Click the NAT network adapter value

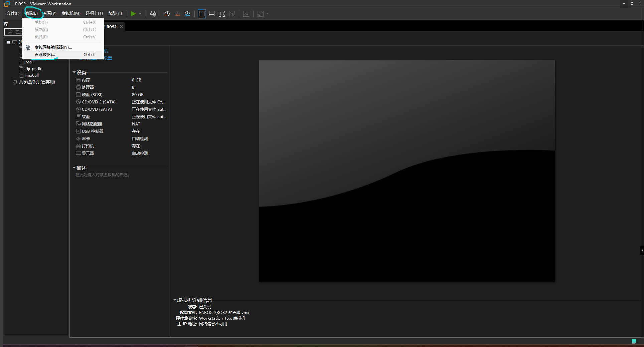136,124
